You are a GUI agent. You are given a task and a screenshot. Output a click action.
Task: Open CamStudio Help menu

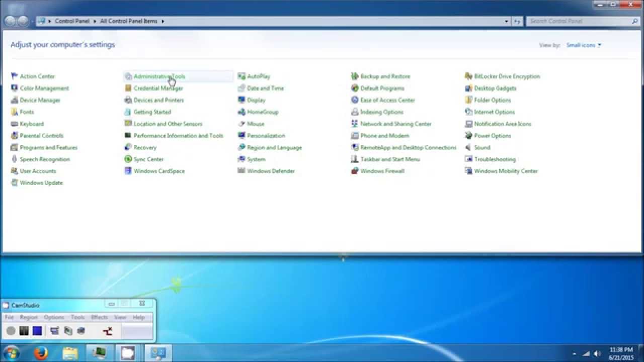[x=138, y=317]
